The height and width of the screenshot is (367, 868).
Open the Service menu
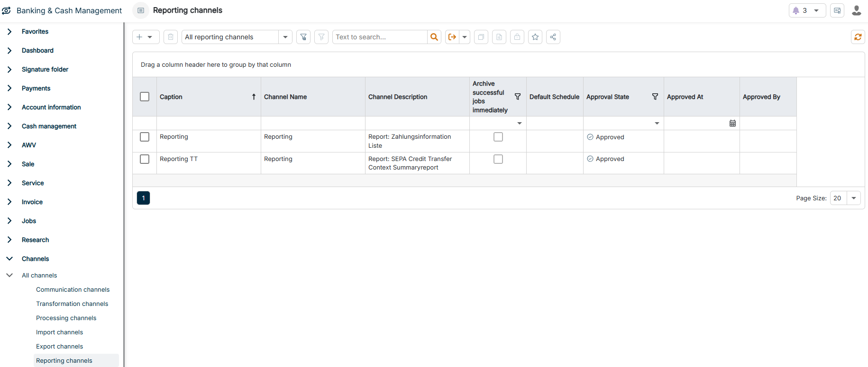point(33,183)
